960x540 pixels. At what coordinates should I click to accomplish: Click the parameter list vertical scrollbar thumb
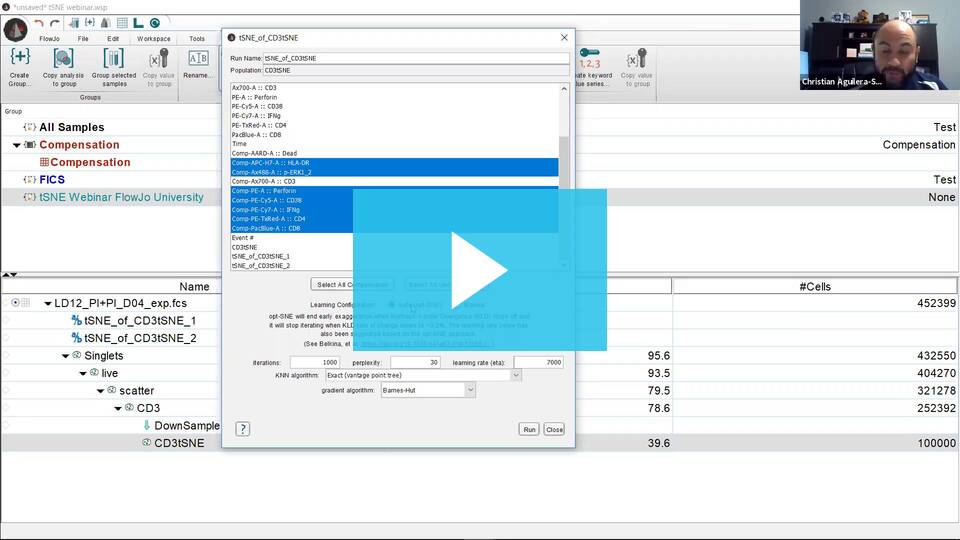(x=563, y=163)
